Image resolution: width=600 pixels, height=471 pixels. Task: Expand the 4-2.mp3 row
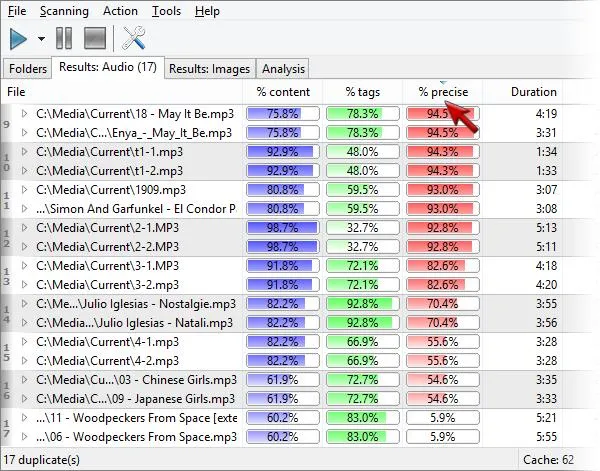click(x=24, y=361)
